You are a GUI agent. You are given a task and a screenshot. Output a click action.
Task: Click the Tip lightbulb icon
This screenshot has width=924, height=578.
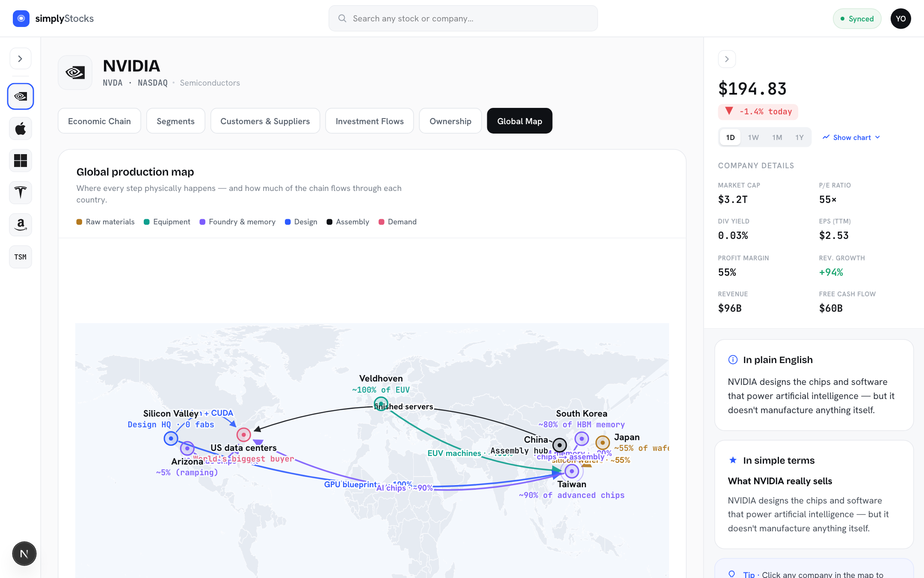(x=732, y=574)
